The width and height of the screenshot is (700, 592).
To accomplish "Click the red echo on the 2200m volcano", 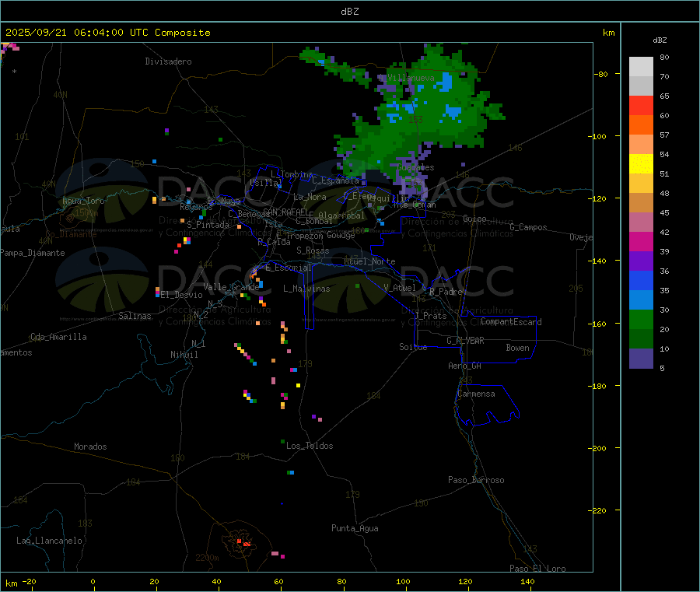I will click(244, 543).
